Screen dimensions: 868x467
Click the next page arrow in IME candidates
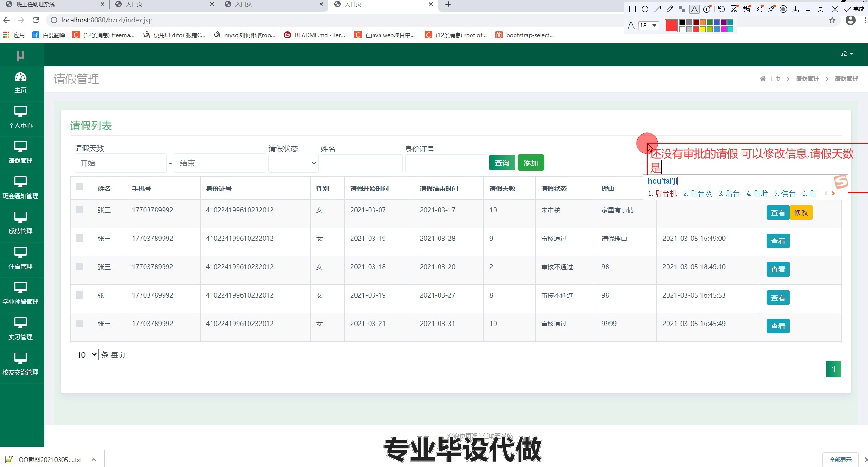tap(833, 193)
